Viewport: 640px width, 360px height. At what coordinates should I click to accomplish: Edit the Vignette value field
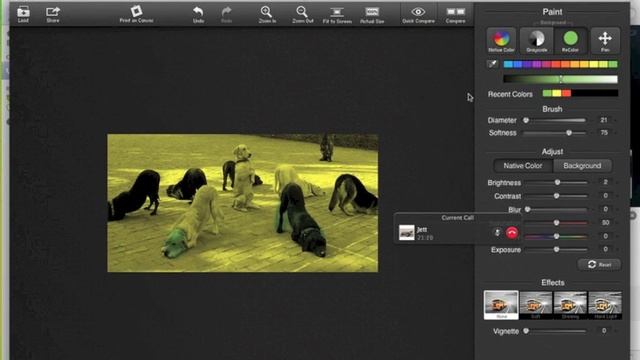604,331
